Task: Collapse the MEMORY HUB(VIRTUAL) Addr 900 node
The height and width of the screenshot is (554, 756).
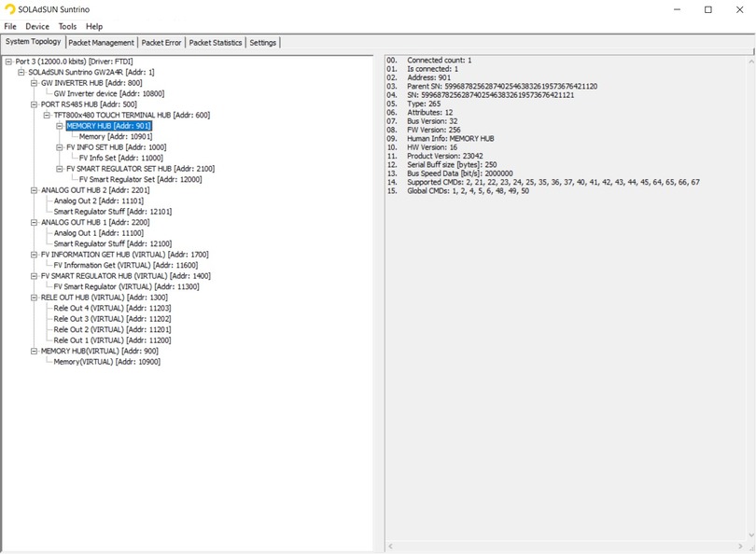Action: click(34, 352)
